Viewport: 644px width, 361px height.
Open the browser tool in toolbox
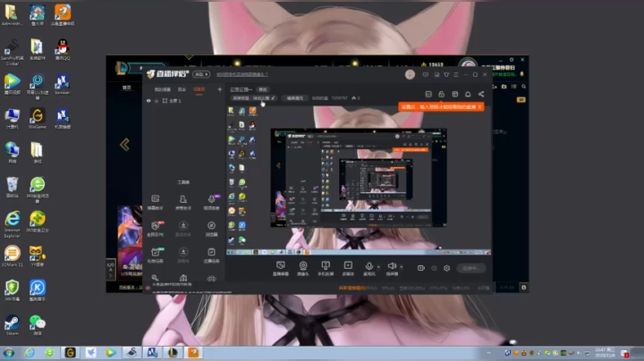(x=211, y=229)
